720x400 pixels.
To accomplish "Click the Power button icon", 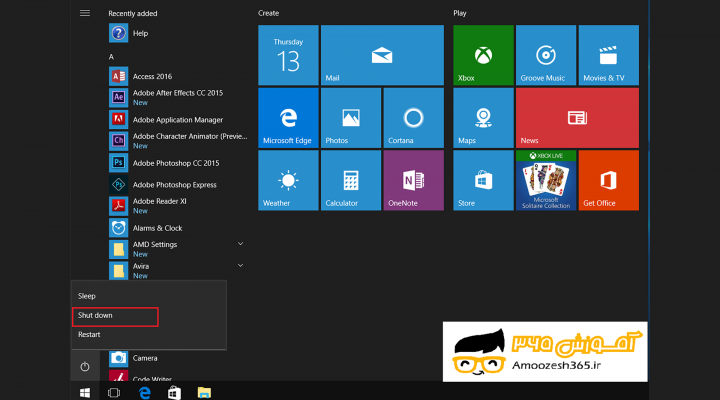I will [85, 366].
